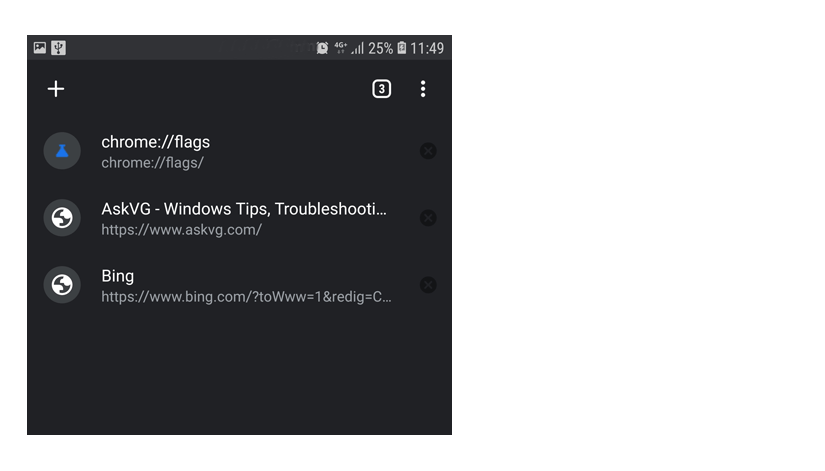Tap the battery indicator at 25%

(401, 48)
